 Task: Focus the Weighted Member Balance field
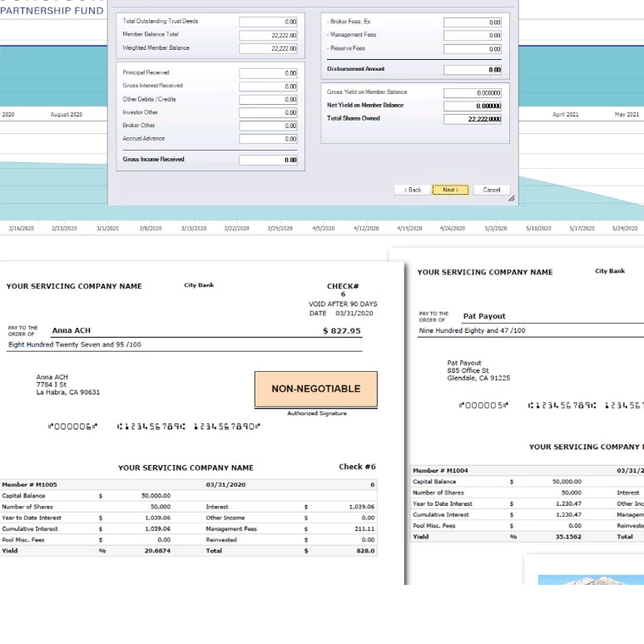tap(268, 48)
